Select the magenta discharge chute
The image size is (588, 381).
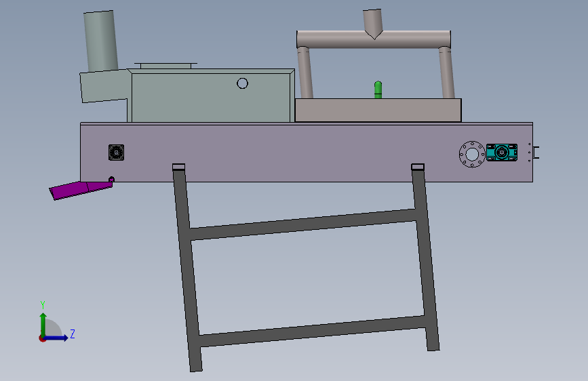click(x=81, y=190)
